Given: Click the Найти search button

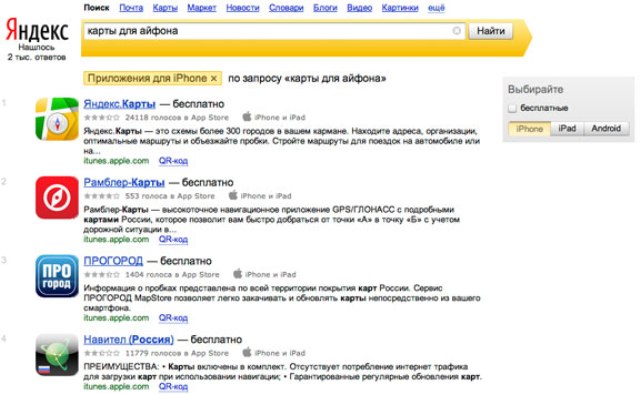Looking at the screenshot, I should 491,31.
